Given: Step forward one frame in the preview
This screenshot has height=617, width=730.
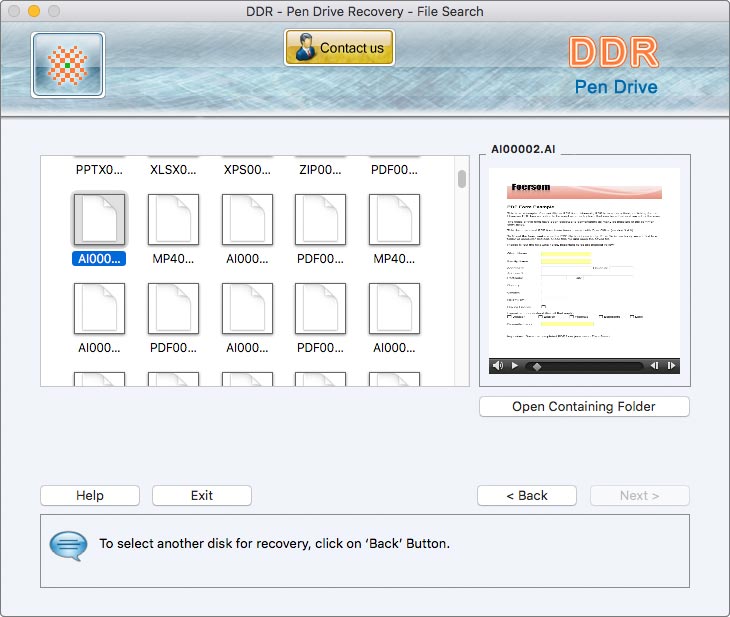Looking at the screenshot, I should point(671,366).
